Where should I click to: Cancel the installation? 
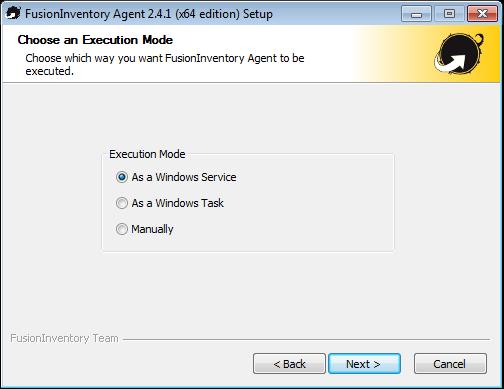(450, 364)
